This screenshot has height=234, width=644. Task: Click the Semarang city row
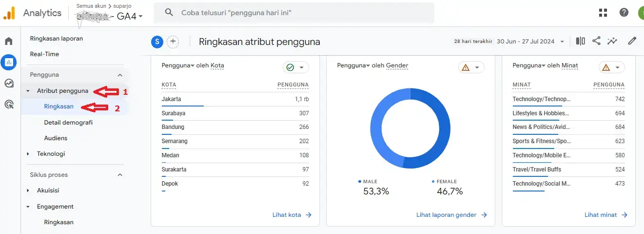(x=235, y=141)
